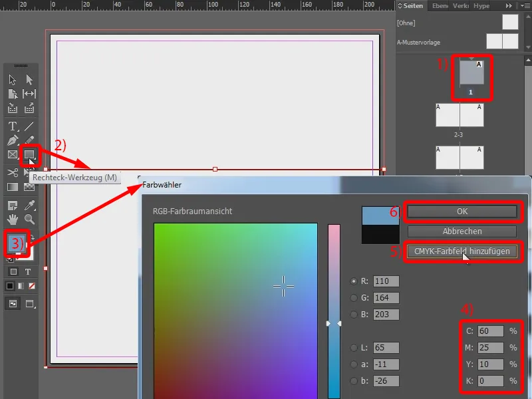Grab the Hand tool

[x=12, y=220]
